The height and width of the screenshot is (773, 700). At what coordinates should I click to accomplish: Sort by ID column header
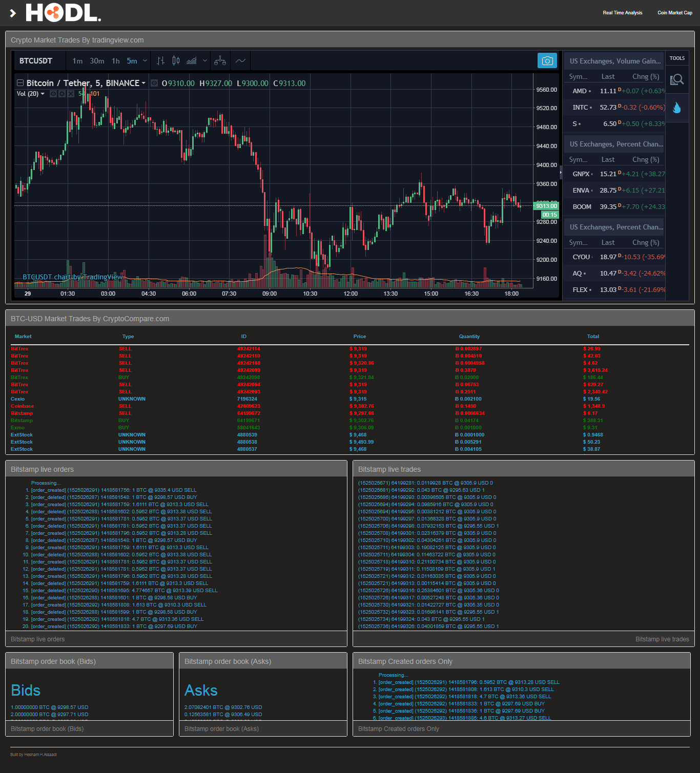(x=244, y=337)
